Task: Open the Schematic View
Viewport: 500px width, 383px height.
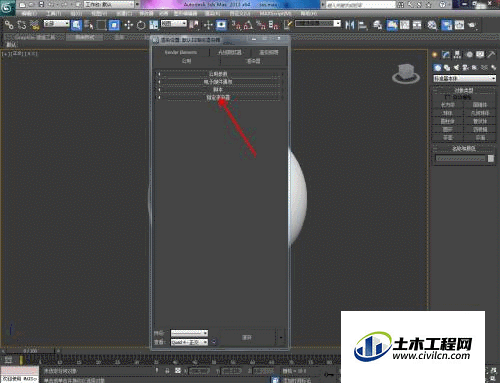Action: coord(417,25)
